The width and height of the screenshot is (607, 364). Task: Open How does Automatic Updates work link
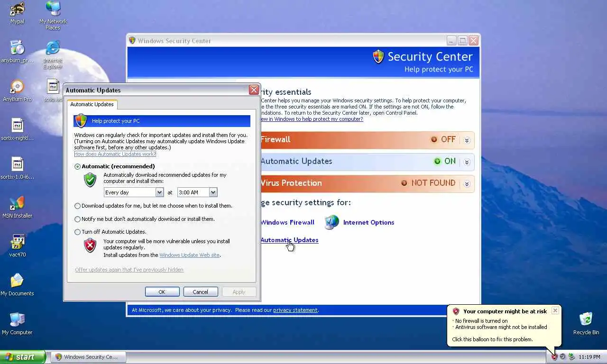115,154
